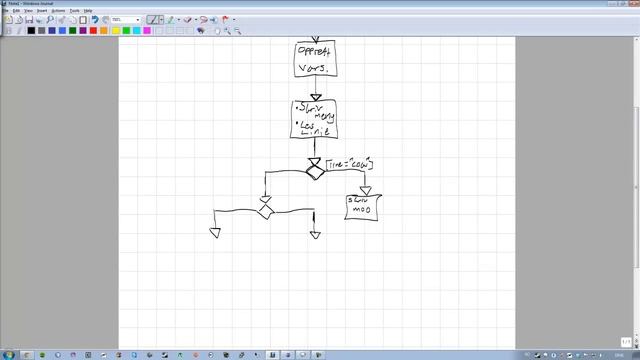The width and height of the screenshot is (640, 360).
Task: Open the Edit menu
Action: point(16,11)
